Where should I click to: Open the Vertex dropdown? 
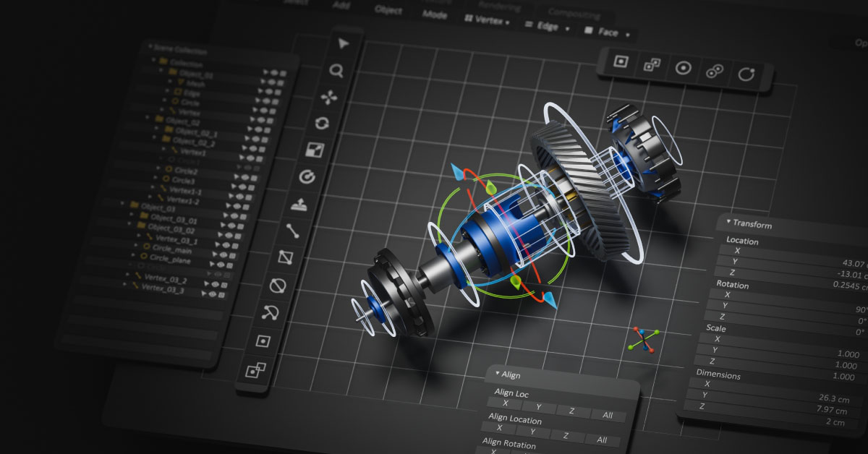click(487, 20)
